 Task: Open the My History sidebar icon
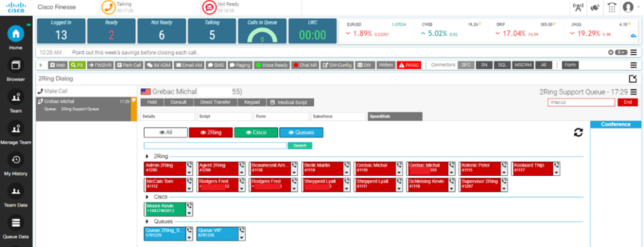[x=16, y=159]
